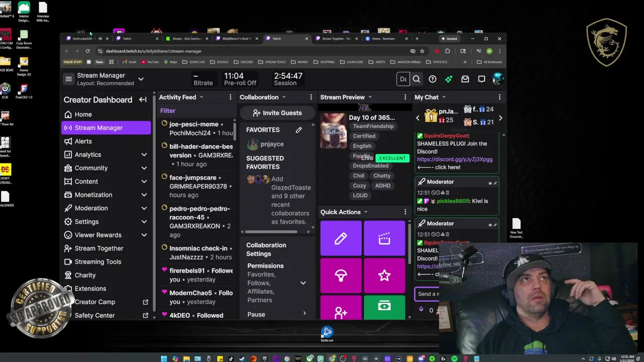Open the Stream Preview panel dropdown
The image size is (644, 362).
click(370, 97)
